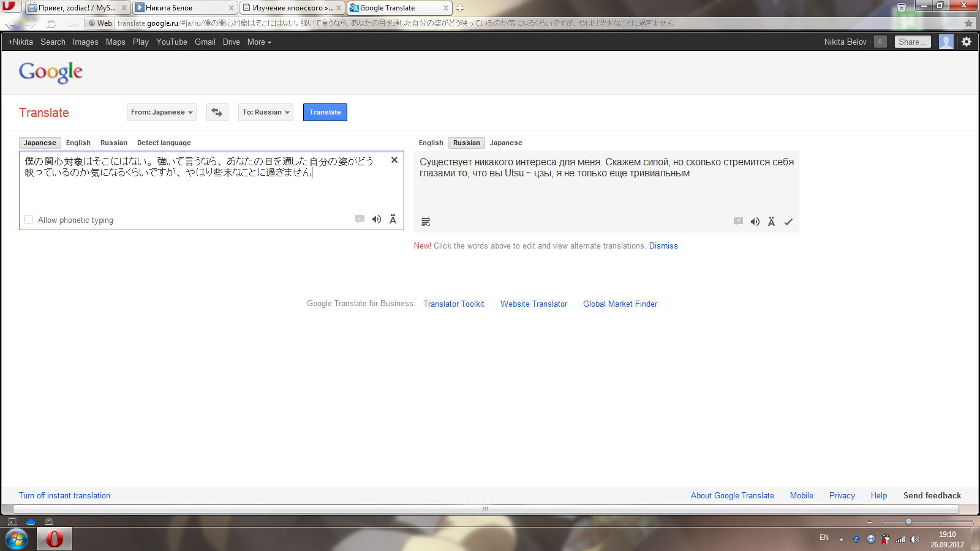Screen dimensions: 980x551
Task: Open the To: Russian dropdown
Action: coord(266,112)
